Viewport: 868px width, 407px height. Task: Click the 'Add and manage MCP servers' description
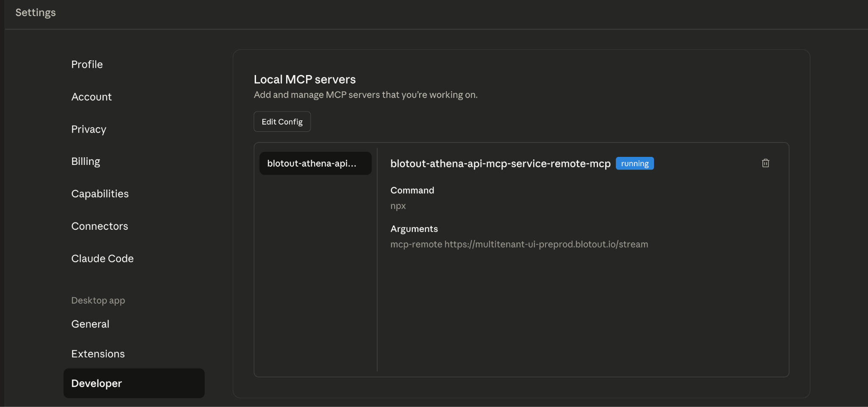pyautogui.click(x=366, y=95)
